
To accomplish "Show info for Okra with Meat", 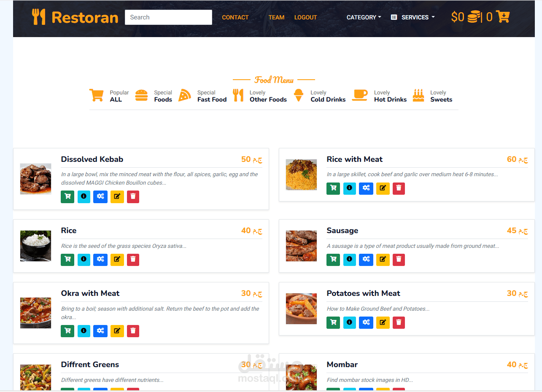I will coord(84,331).
